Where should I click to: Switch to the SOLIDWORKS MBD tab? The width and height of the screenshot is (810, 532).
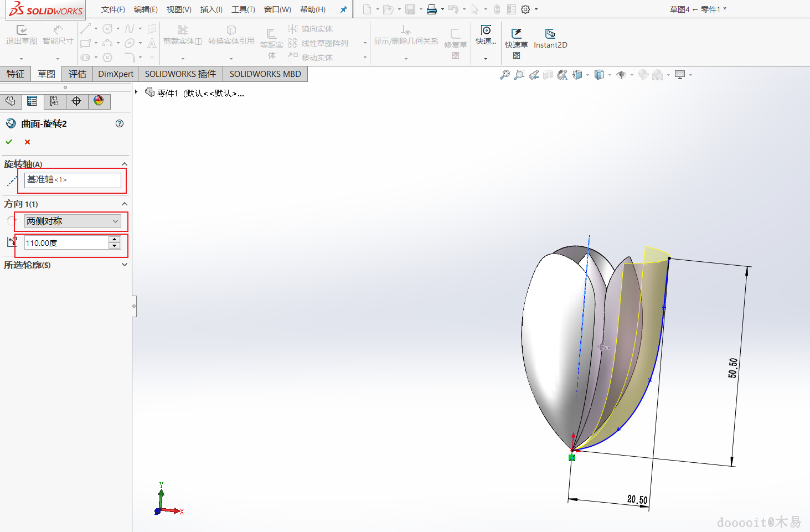(x=265, y=74)
